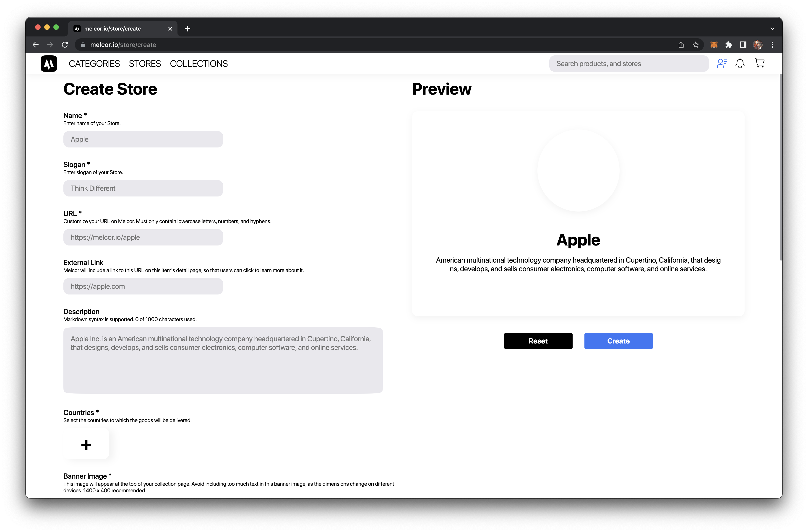Open MetaMask fox extension

(714, 45)
